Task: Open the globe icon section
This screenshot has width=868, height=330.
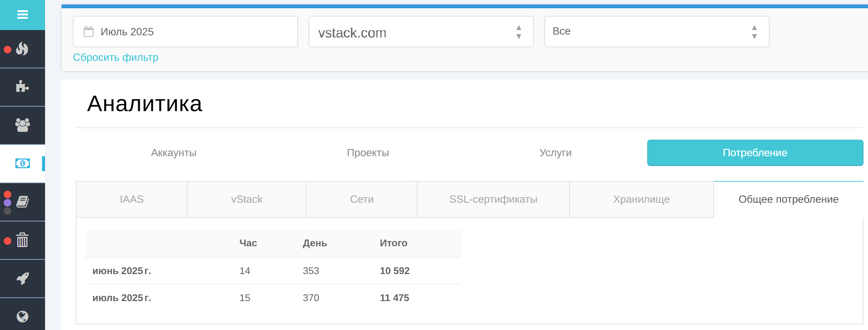Action: [x=23, y=316]
